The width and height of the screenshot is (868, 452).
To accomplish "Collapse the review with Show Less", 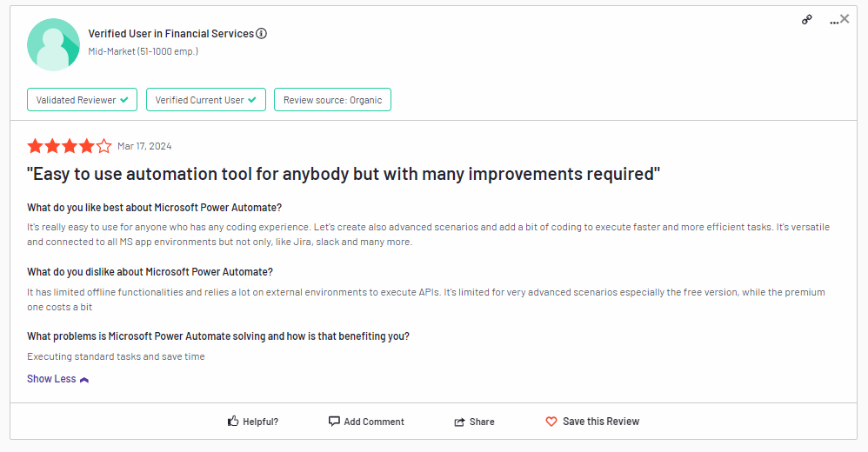I will click(57, 379).
